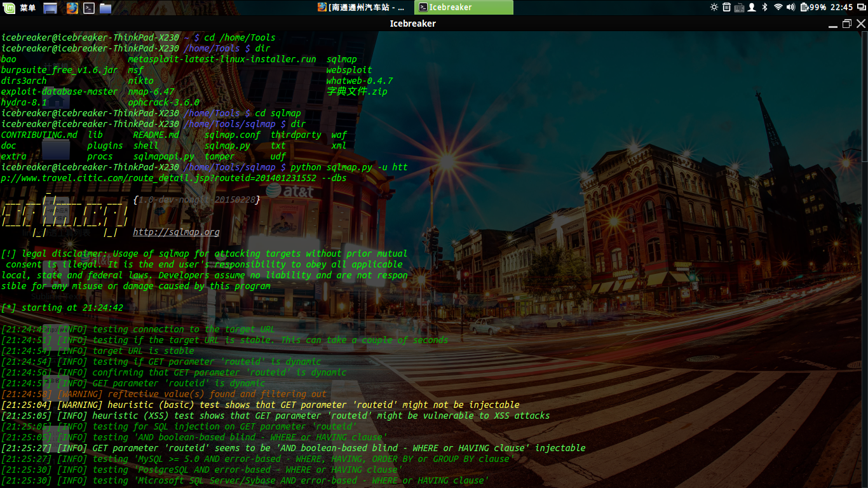Open the brightness applet icon

tap(714, 8)
